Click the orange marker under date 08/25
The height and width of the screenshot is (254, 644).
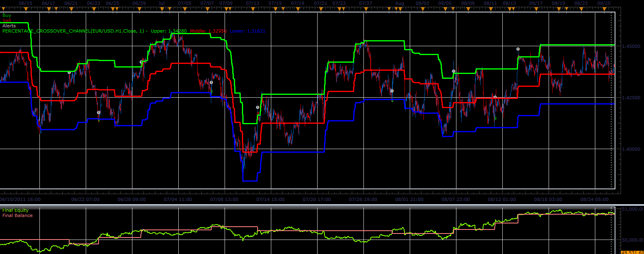pos(604,9)
